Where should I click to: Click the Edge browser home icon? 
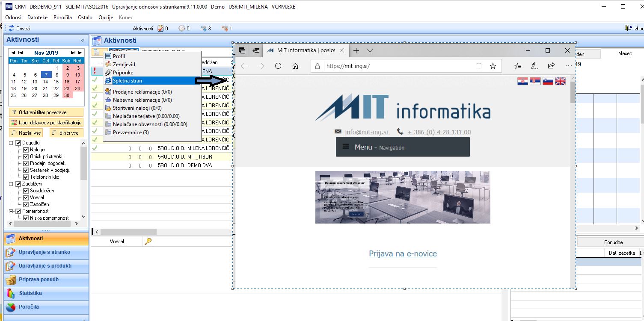pos(295,66)
